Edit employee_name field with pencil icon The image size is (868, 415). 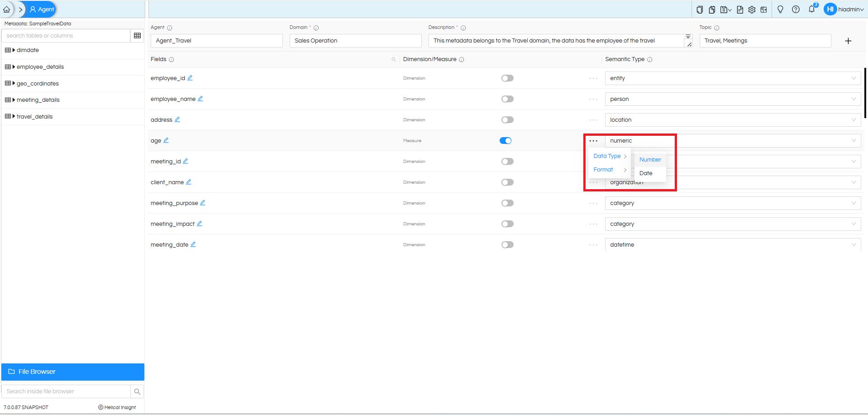(200, 99)
